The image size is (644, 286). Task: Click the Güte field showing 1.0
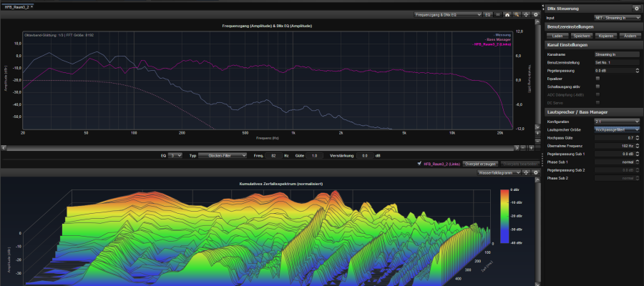315,156
